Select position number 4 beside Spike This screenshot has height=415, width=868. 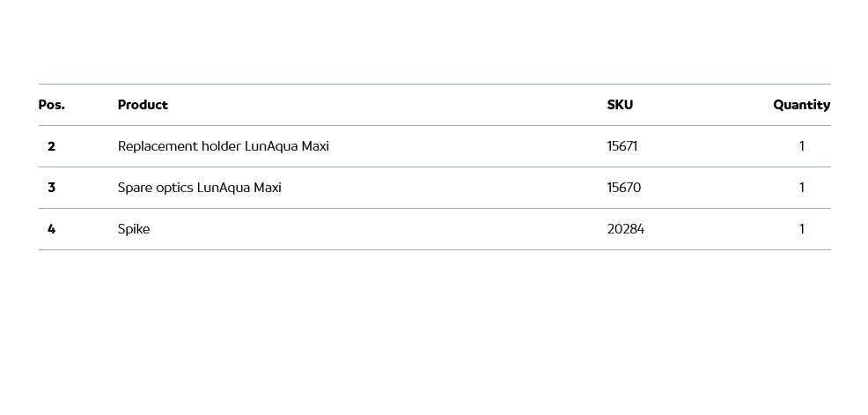[51, 229]
